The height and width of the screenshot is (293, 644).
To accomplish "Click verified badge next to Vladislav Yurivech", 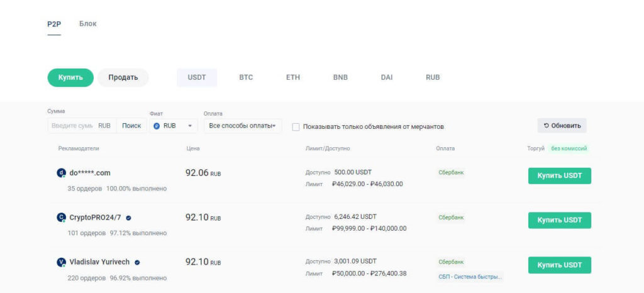I will coord(137,262).
